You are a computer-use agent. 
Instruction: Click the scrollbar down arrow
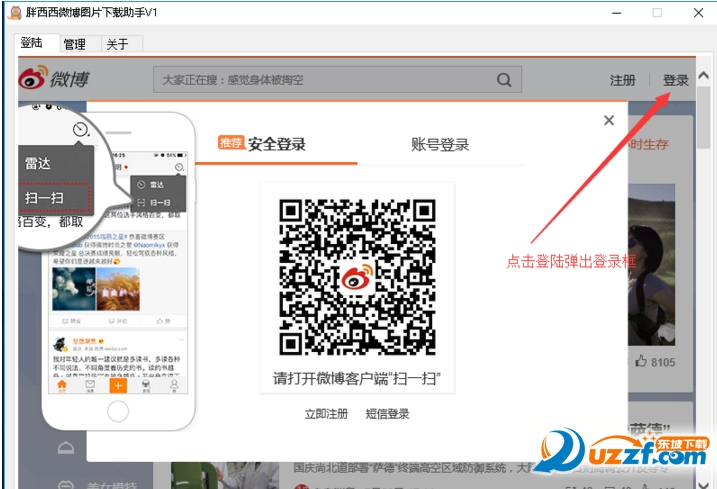click(704, 483)
